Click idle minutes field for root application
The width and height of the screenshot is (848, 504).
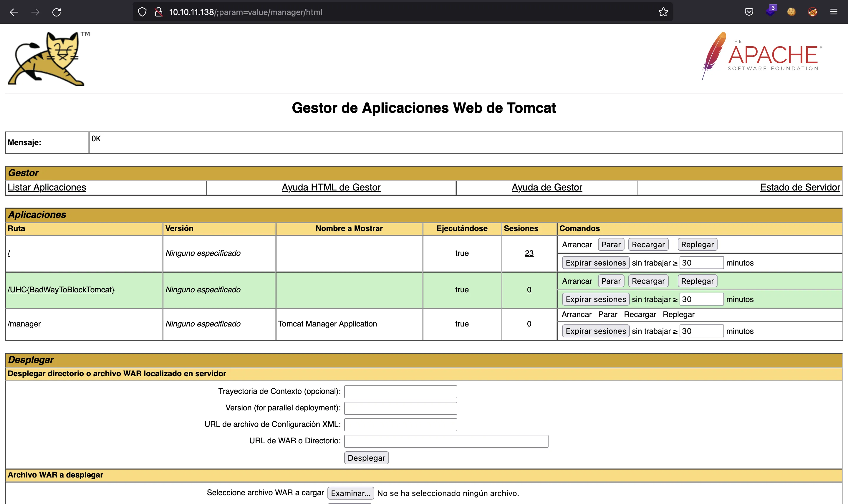[702, 263]
